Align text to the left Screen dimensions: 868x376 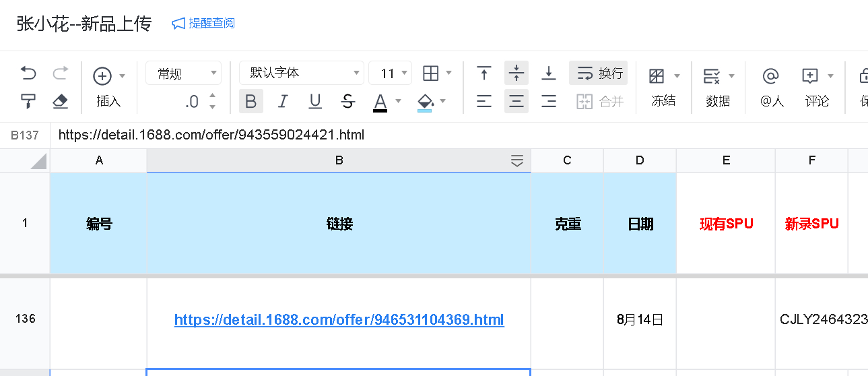(x=483, y=102)
